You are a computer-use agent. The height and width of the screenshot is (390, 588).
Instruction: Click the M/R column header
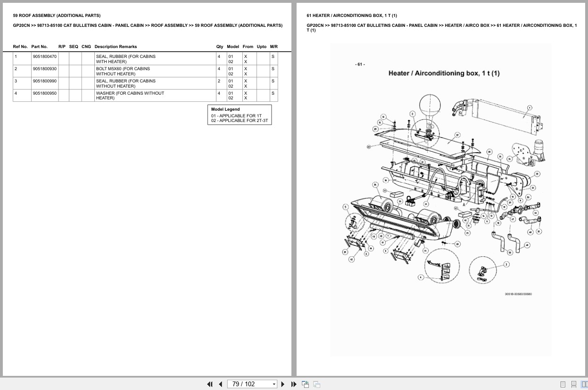coord(274,47)
